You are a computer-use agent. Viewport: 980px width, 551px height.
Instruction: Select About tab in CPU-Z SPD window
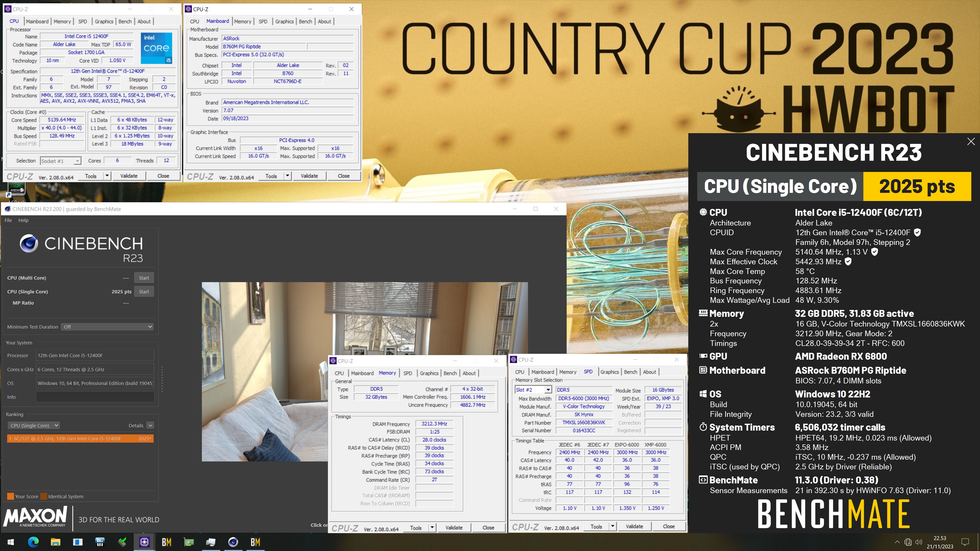650,372
